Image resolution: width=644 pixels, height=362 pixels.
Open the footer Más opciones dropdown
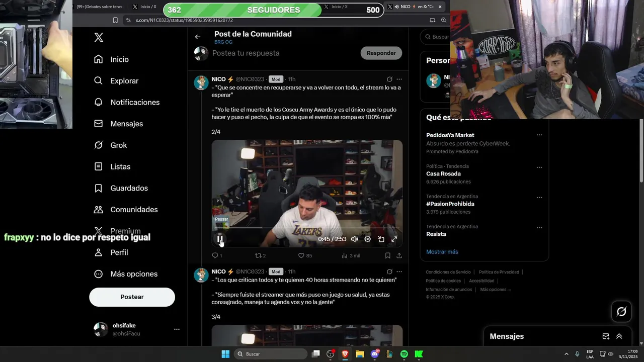pyautogui.click(x=496, y=290)
